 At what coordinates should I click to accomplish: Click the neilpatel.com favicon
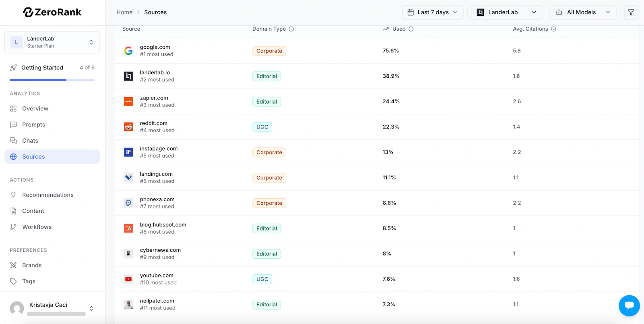128,305
